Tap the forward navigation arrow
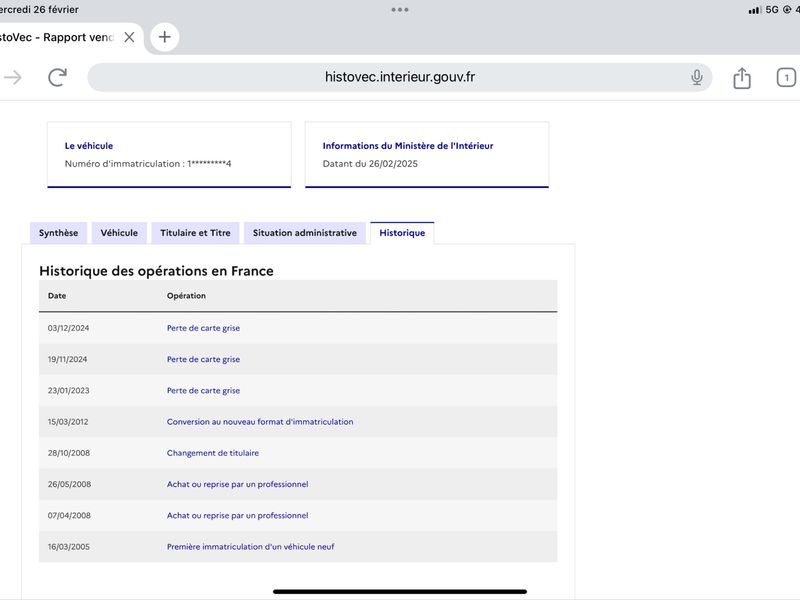 coord(13,78)
